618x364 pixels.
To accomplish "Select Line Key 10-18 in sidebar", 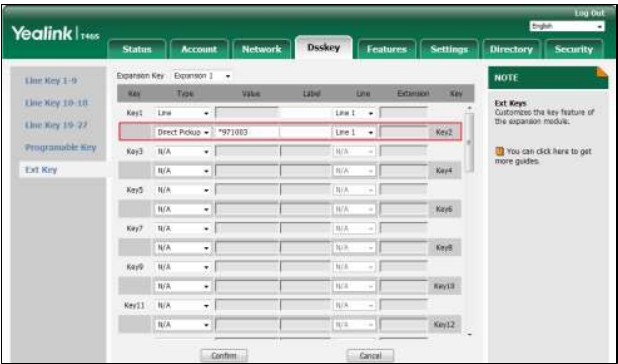I will 56,103.
